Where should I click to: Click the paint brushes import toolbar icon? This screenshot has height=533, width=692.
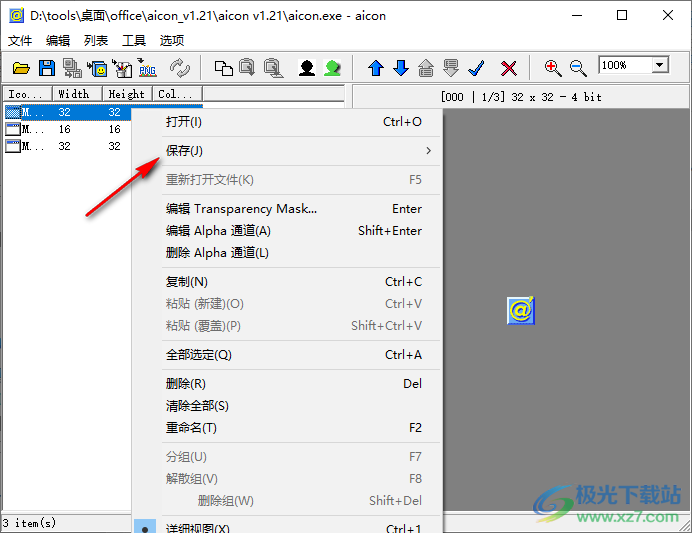pyautogui.click(x=122, y=68)
